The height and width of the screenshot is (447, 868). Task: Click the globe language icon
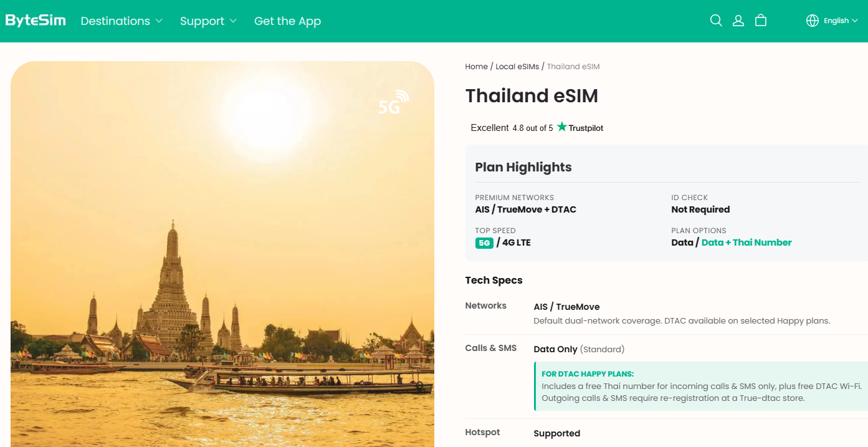tap(813, 21)
